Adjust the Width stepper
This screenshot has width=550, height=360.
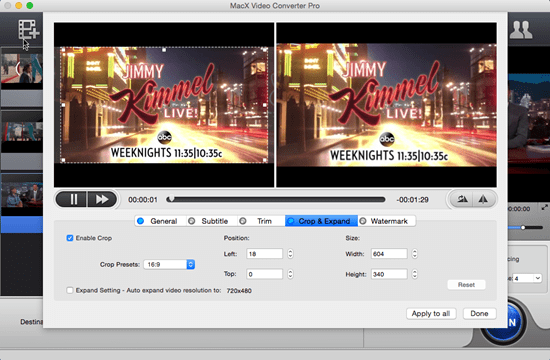click(x=415, y=254)
